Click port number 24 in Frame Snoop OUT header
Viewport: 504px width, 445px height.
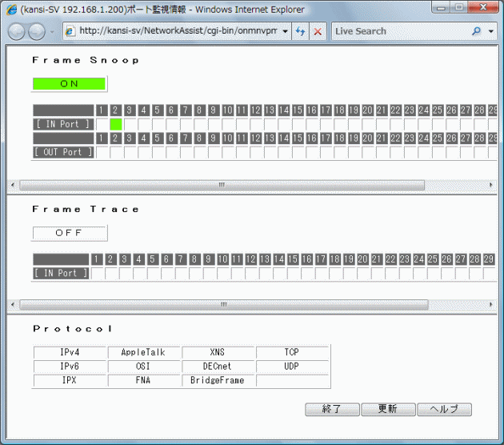(x=424, y=138)
